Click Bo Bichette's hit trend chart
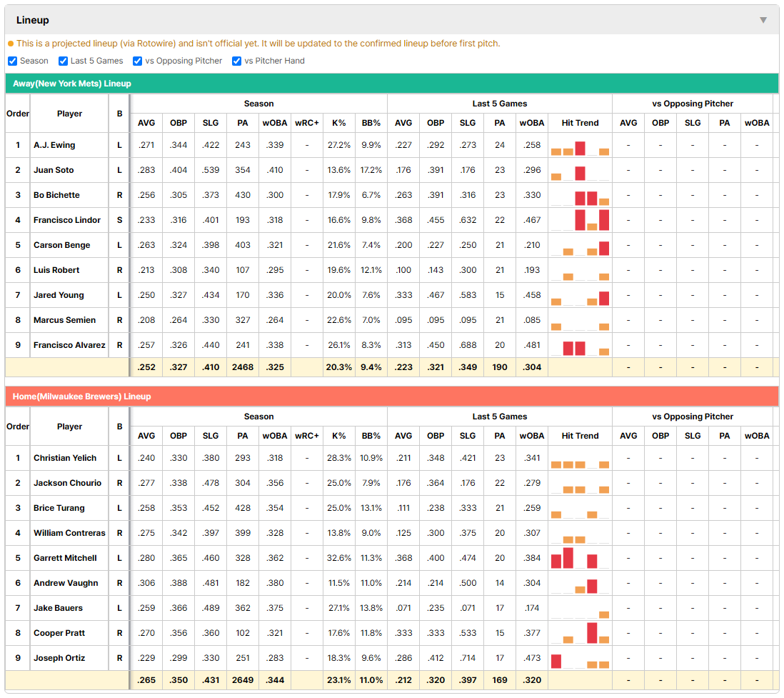Screen dimensions: 784x698 580,198
